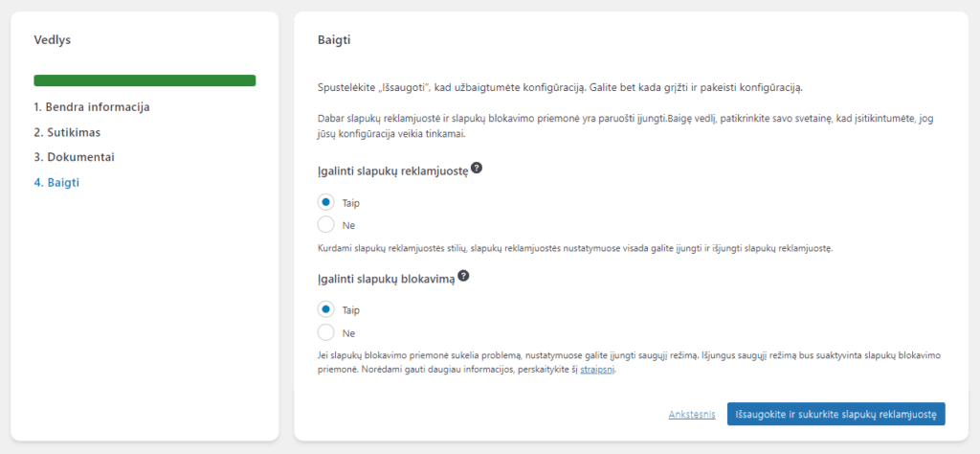Click help icon beside Įgalinti slapukų reklamjuostę

coord(477,168)
